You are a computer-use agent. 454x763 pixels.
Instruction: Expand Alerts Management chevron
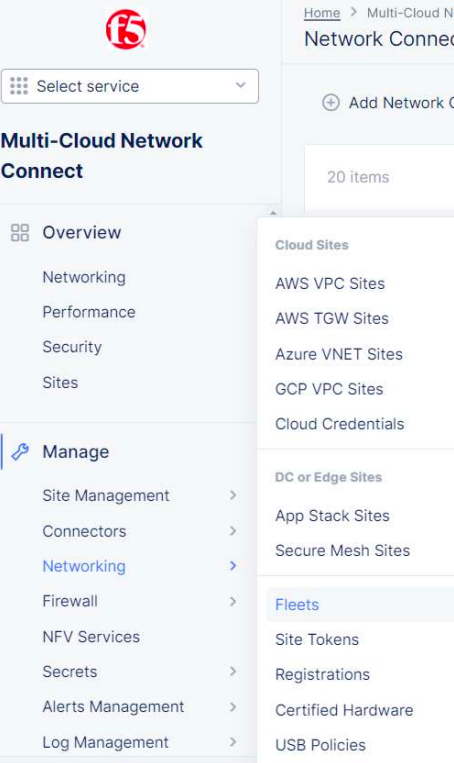click(233, 707)
